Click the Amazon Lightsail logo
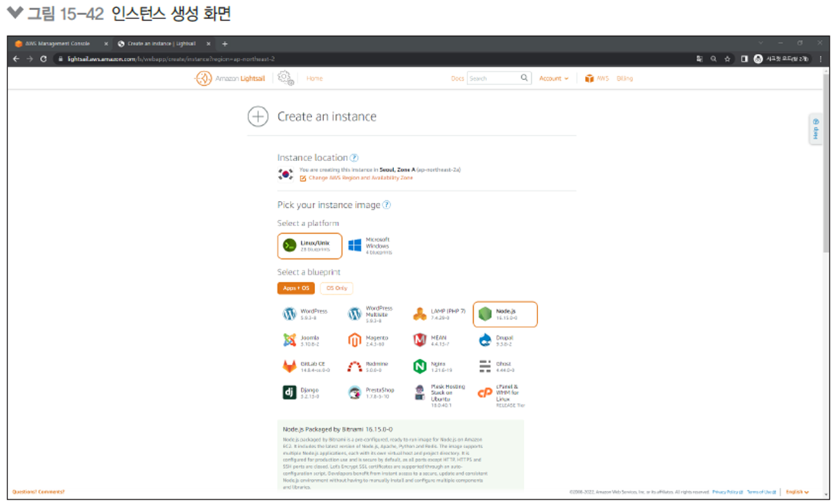The width and height of the screenshot is (837, 504). (x=230, y=78)
